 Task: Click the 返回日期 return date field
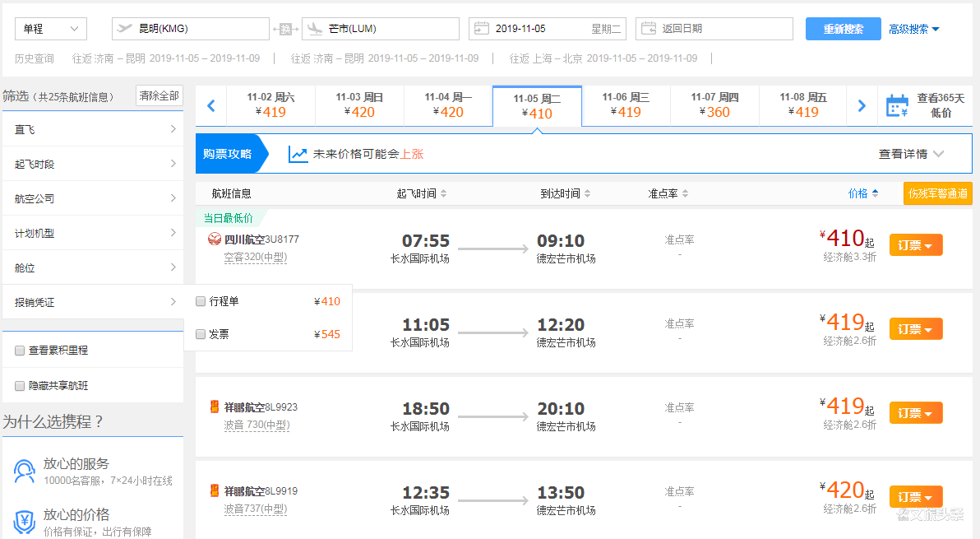pyautogui.click(x=714, y=29)
